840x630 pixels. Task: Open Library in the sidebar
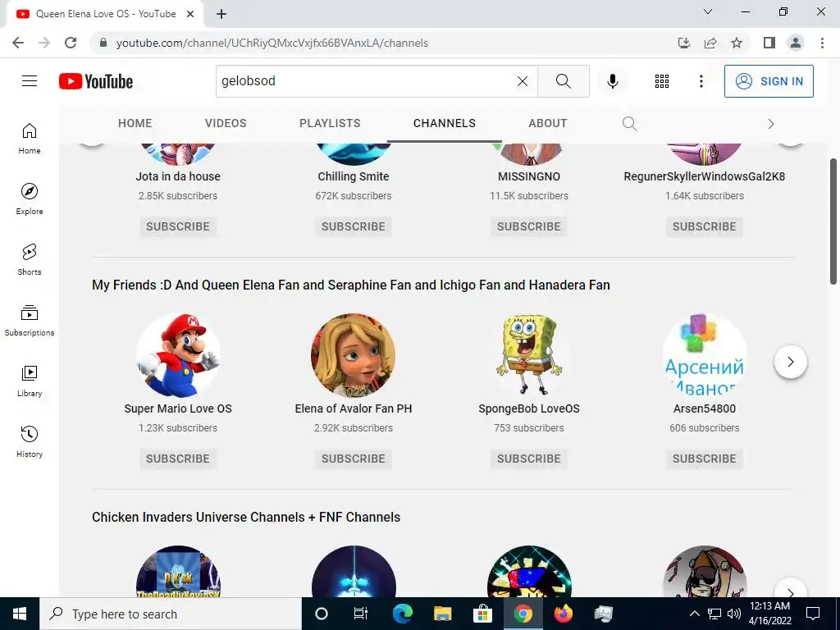(x=30, y=381)
